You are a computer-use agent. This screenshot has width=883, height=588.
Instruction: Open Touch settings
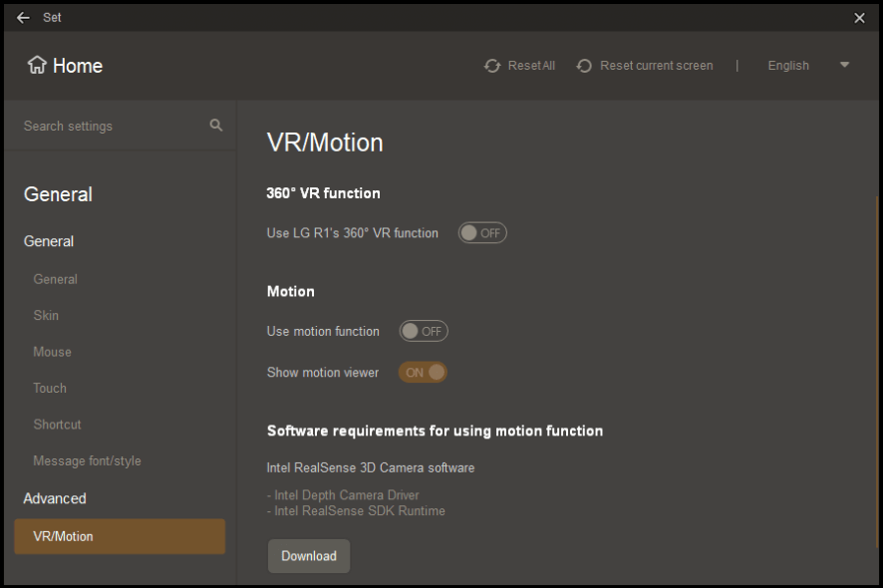click(50, 388)
